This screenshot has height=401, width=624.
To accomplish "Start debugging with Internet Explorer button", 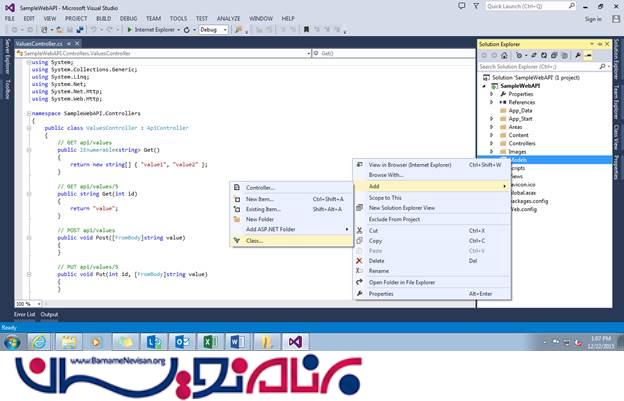I will click(157, 30).
